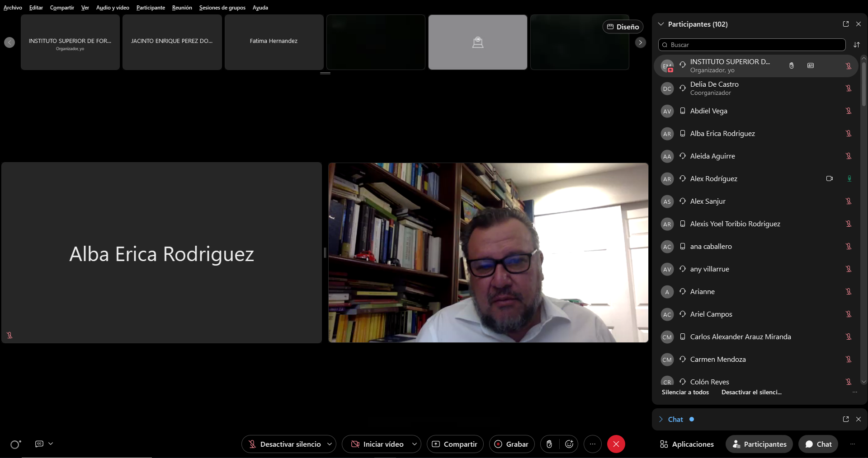Click Silenciar a todos
868x458 pixels.
[x=685, y=392]
